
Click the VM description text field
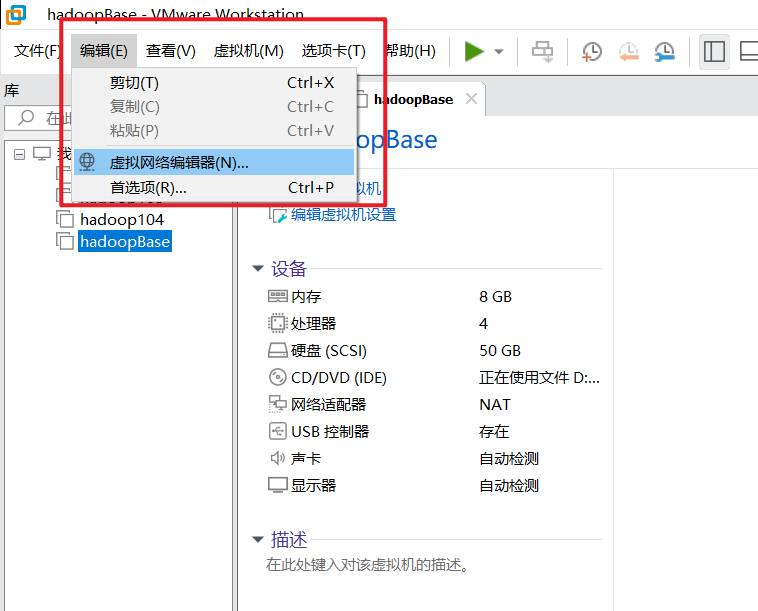(367, 565)
